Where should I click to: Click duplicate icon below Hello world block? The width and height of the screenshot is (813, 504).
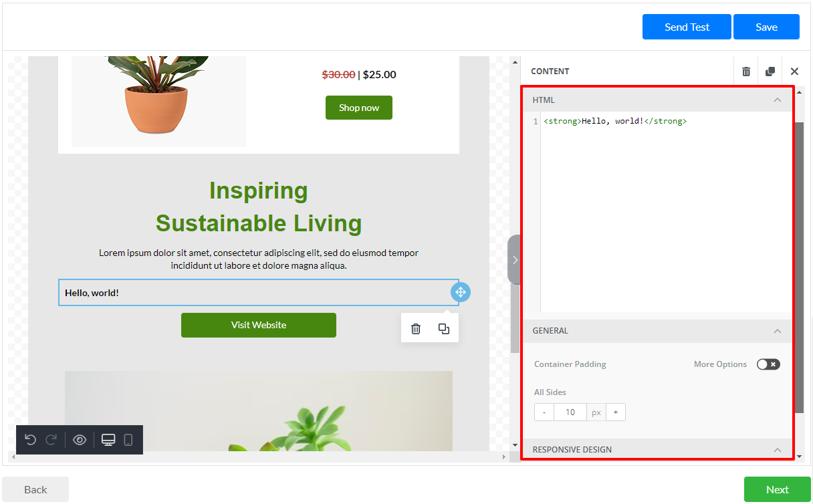click(x=444, y=328)
